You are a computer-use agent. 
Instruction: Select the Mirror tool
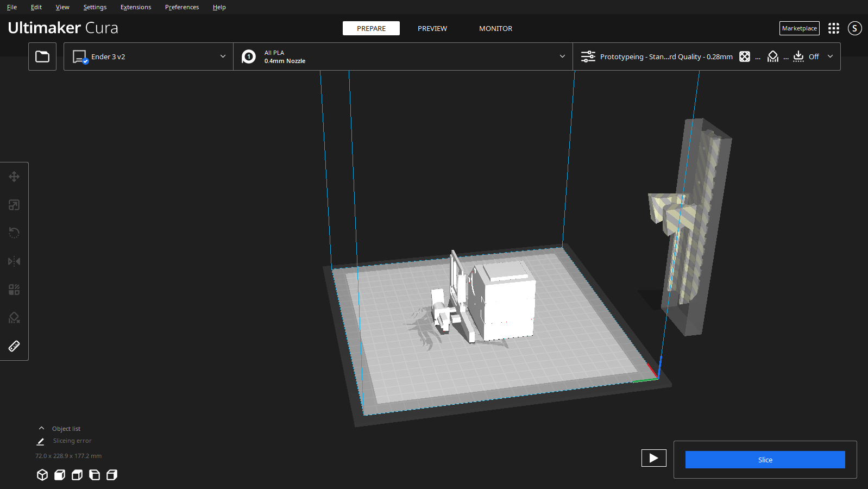click(14, 261)
